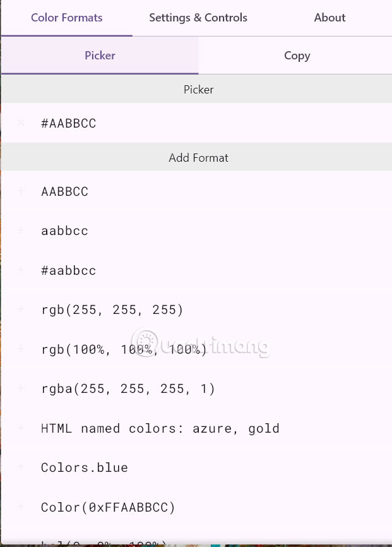
Task: Click the HTML named colors label text
Action: 160,428
